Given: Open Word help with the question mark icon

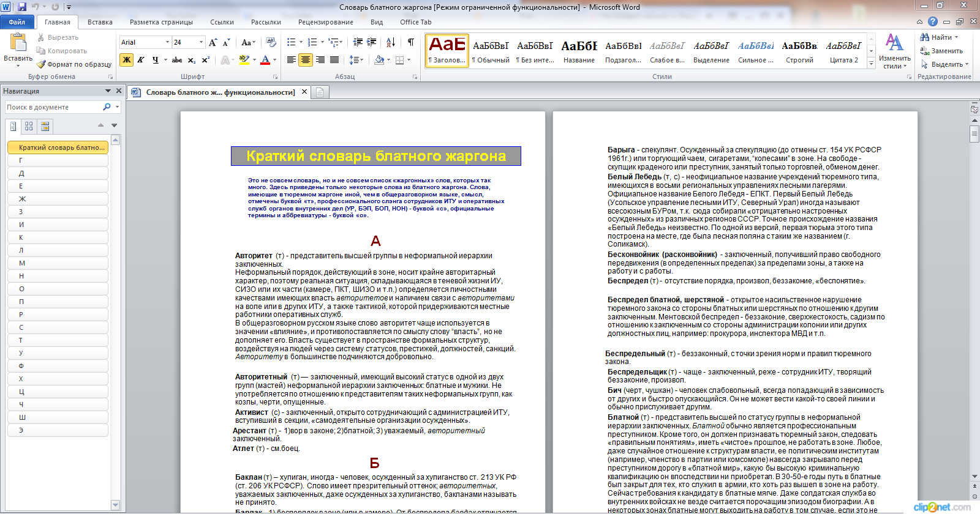Looking at the screenshot, I should click(x=933, y=21).
